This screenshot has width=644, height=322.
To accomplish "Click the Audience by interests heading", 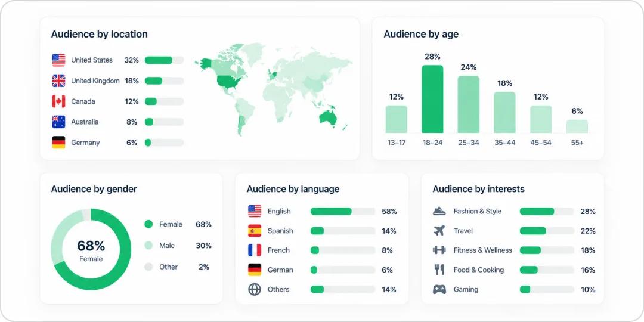I will click(x=478, y=189).
